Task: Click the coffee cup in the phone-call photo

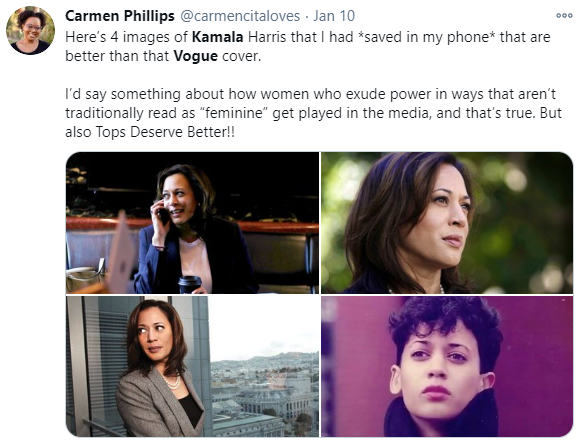Action: point(190,285)
